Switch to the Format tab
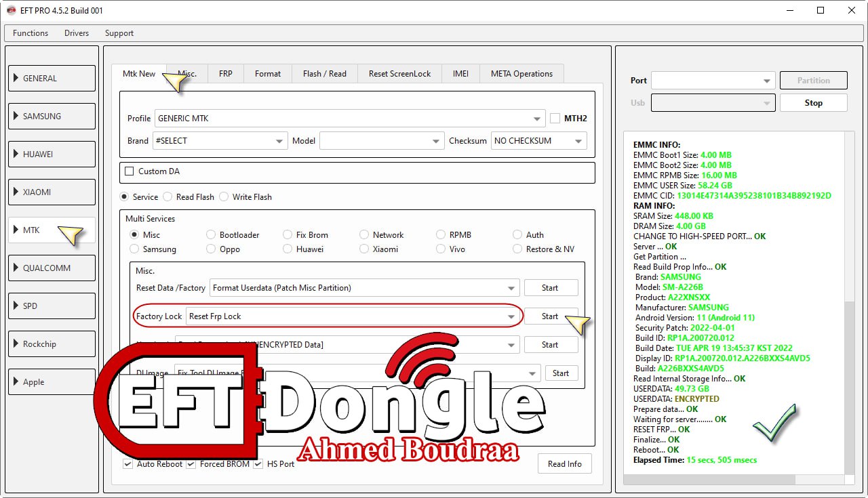 click(268, 74)
